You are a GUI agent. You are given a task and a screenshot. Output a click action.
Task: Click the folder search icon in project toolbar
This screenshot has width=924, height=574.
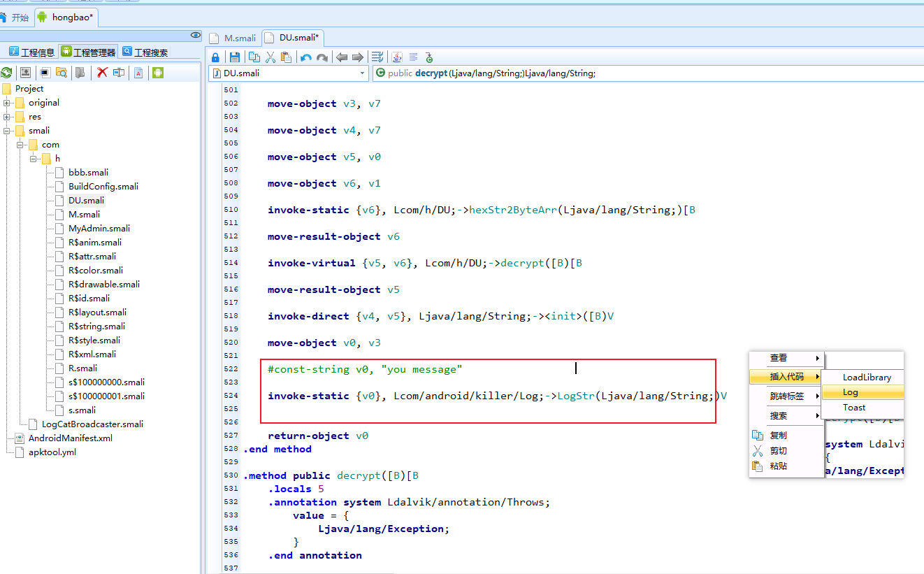tap(62, 72)
